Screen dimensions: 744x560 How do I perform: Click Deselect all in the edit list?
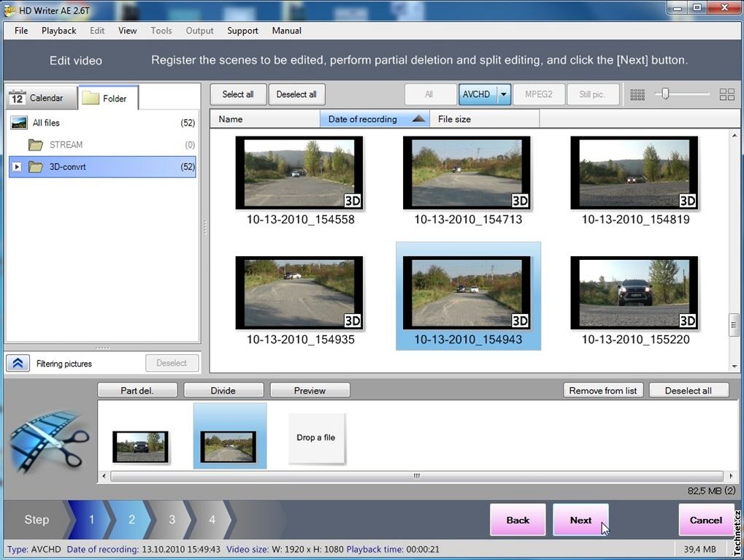coord(689,390)
